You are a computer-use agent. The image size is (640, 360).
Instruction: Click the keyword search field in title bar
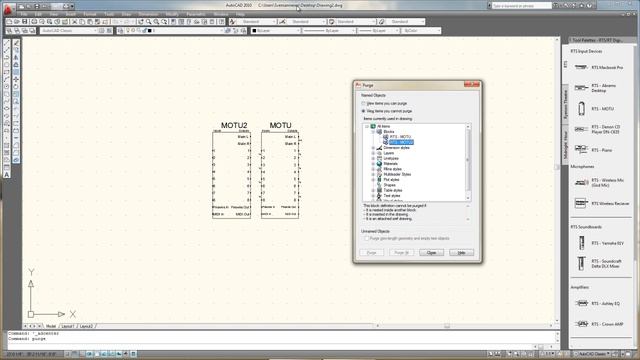(522, 6)
